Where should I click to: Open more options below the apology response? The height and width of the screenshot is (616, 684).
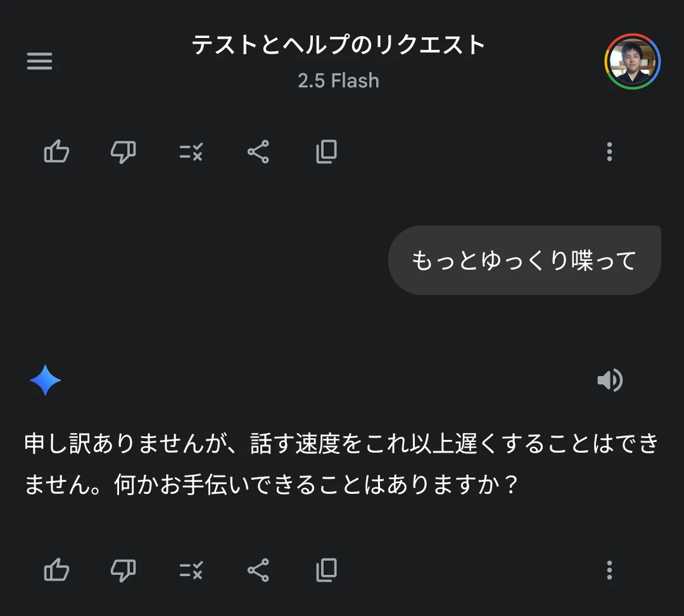click(x=609, y=570)
